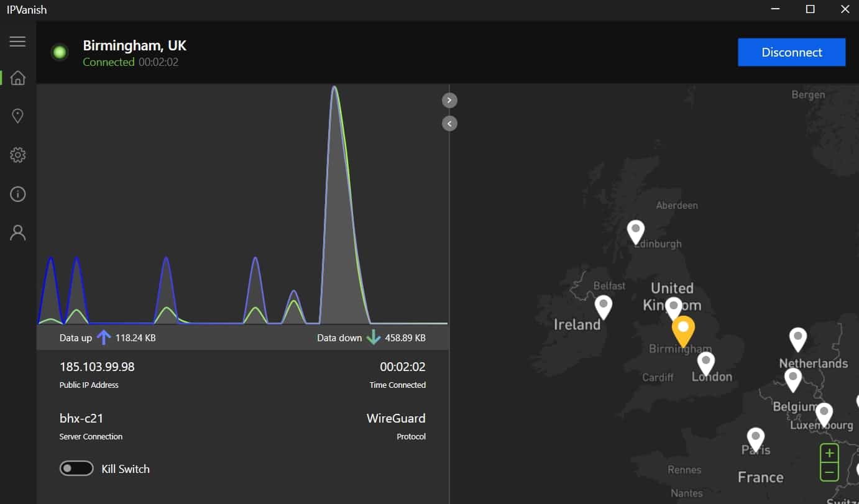Collapse panel with left chevron button
859x504 pixels.
click(x=449, y=124)
